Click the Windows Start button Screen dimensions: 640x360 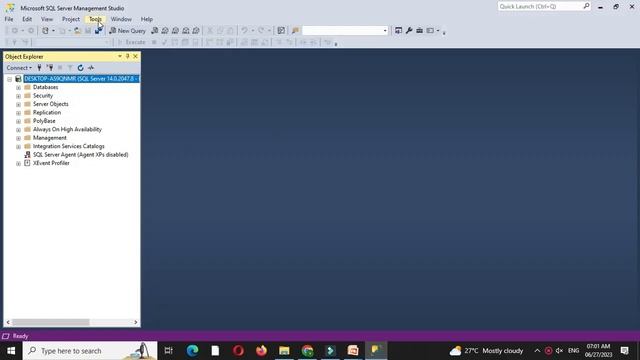(x=11, y=351)
